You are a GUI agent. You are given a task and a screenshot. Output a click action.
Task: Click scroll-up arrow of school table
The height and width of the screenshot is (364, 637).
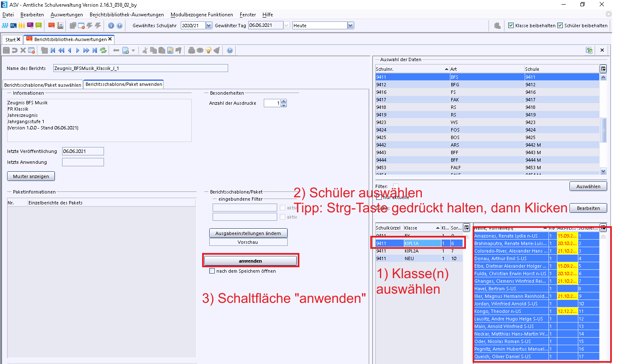(x=603, y=77)
